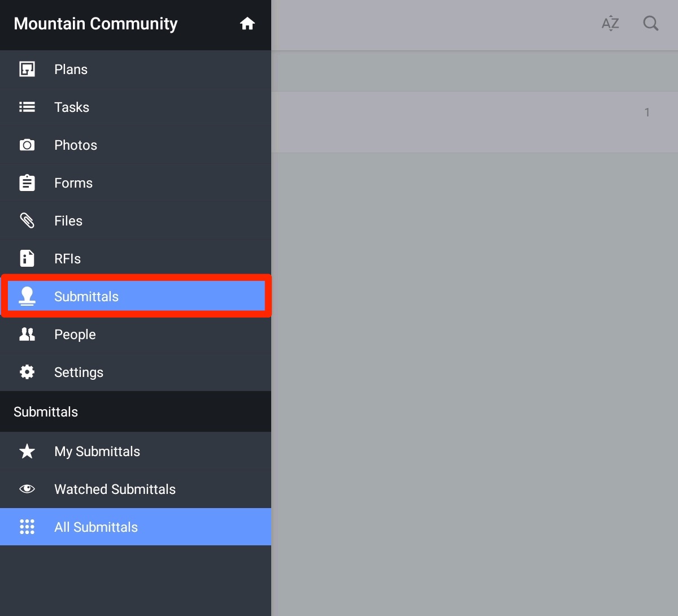Image resolution: width=678 pixels, height=616 pixels.
Task: Click the home icon beside Mountain Community
Action: (x=247, y=24)
